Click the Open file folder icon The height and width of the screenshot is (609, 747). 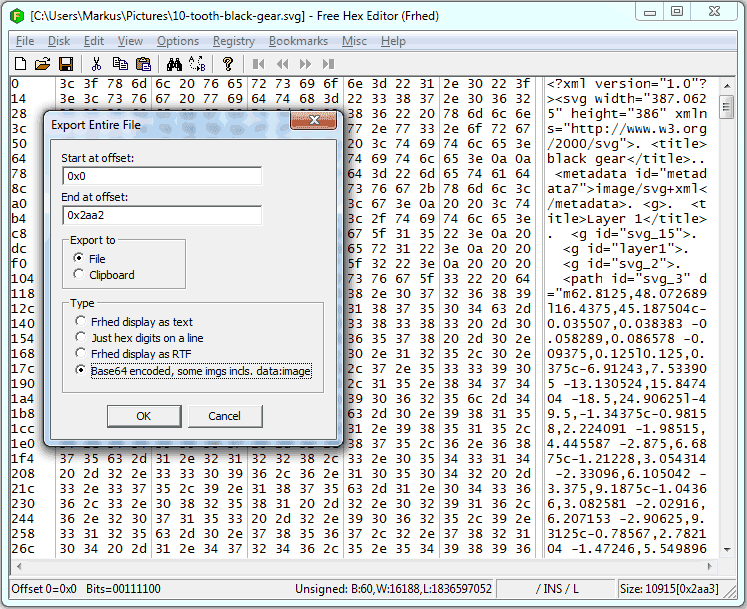(x=42, y=64)
